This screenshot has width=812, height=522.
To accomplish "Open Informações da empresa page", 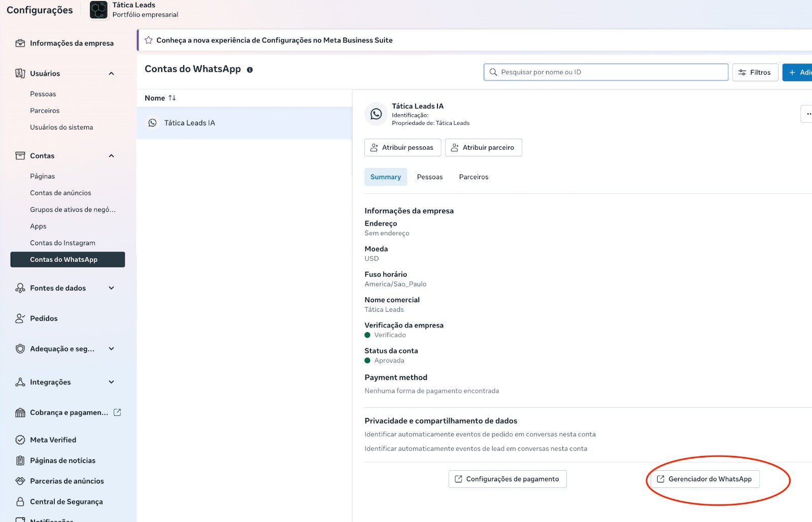I will [x=72, y=43].
